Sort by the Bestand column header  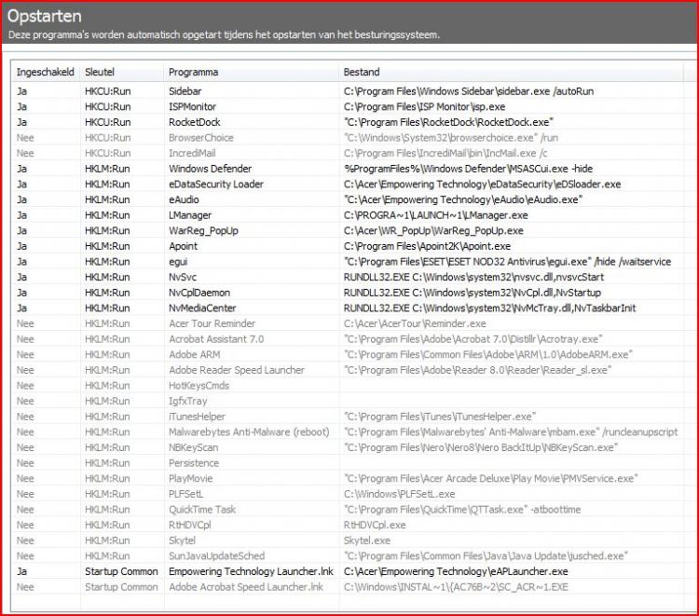point(362,72)
